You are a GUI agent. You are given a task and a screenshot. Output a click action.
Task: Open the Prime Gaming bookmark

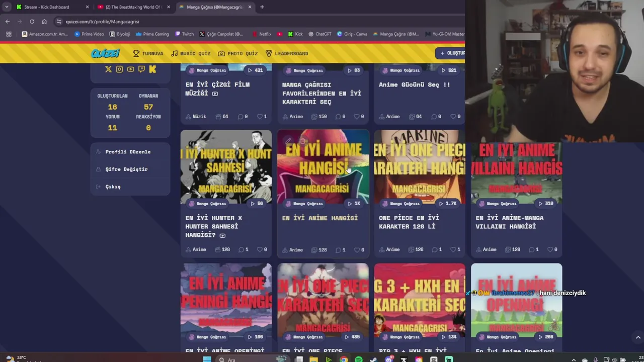tap(152, 34)
